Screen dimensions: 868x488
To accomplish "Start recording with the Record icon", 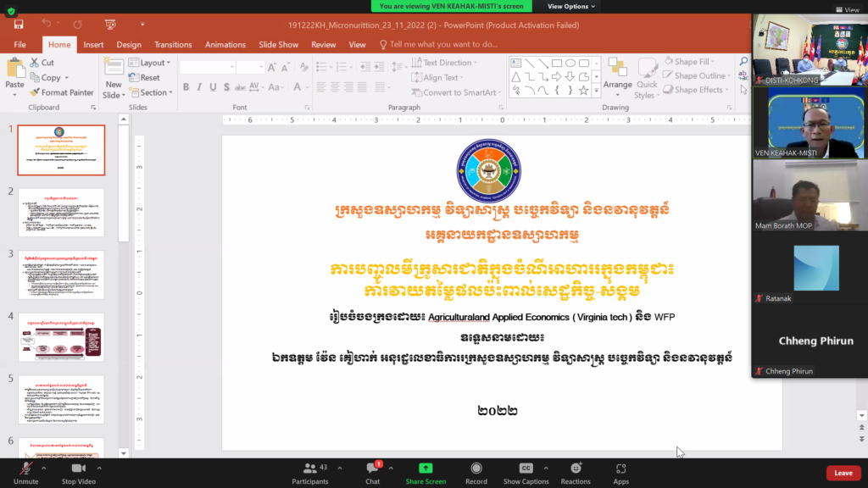I will (476, 469).
